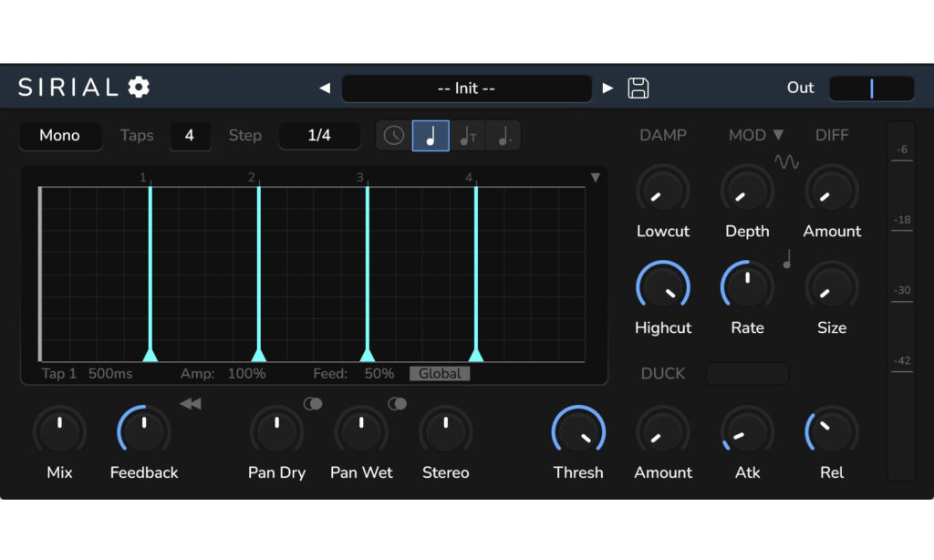The image size is (934, 560).
Task: Click the sine waveform modulation shape icon
Action: coord(786,161)
